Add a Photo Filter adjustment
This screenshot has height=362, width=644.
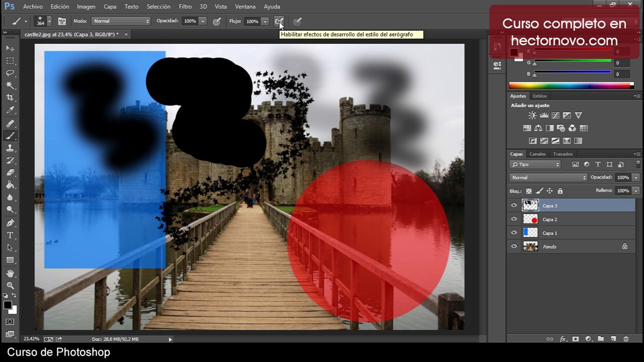561,128
